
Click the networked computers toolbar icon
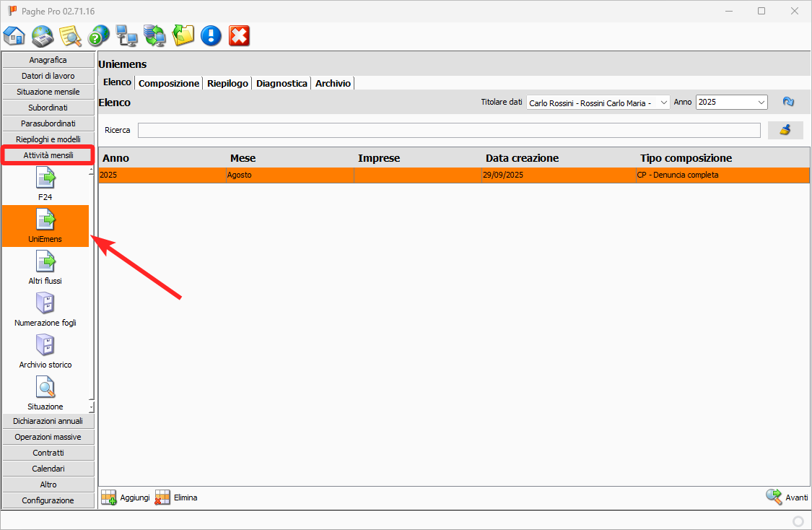127,35
